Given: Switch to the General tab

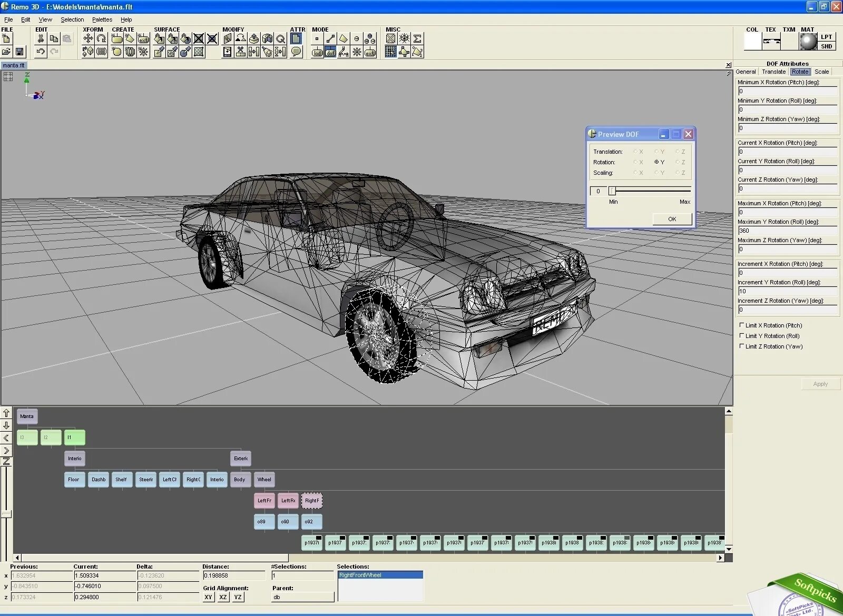Looking at the screenshot, I should point(746,72).
